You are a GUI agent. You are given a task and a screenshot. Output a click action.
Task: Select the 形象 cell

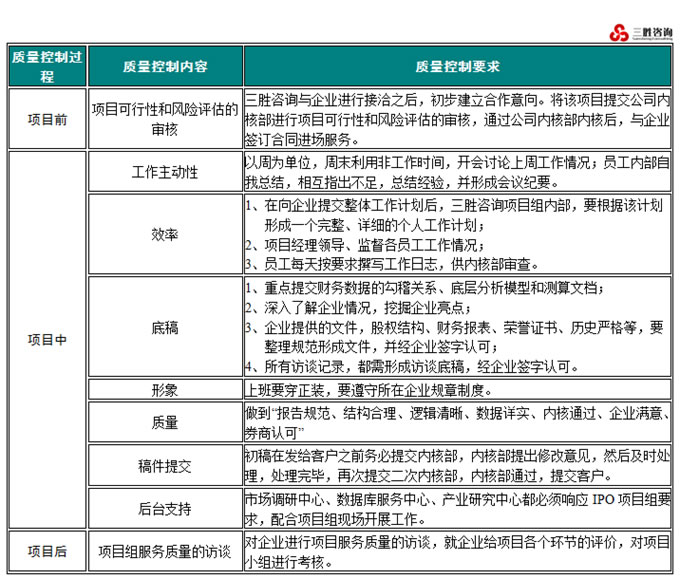tap(165, 390)
